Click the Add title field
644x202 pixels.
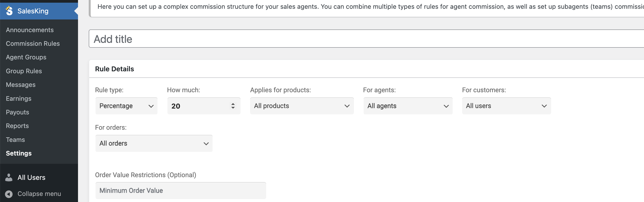coord(366,39)
